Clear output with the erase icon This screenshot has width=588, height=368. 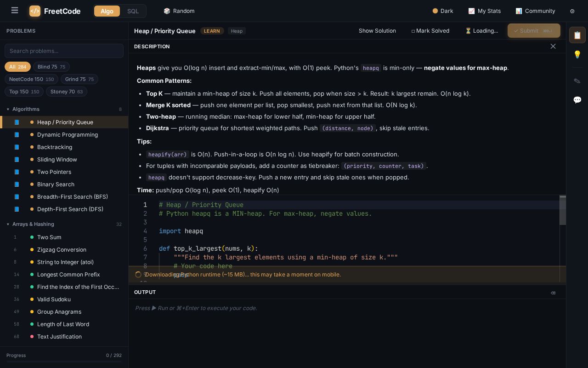[x=553, y=293]
